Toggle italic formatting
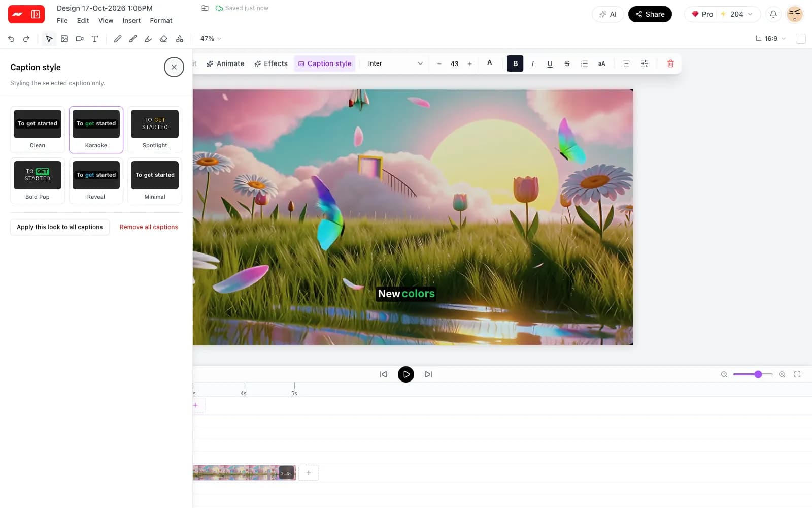812x508 pixels. pyautogui.click(x=532, y=63)
